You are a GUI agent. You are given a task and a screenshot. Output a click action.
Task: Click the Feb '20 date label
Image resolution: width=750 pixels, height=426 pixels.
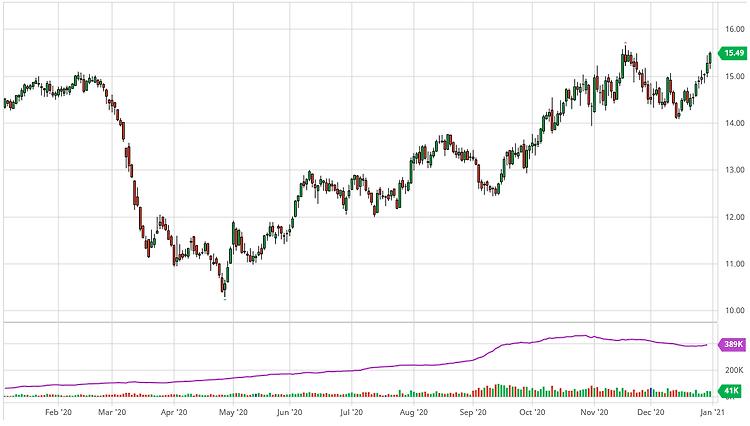(58, 412)
